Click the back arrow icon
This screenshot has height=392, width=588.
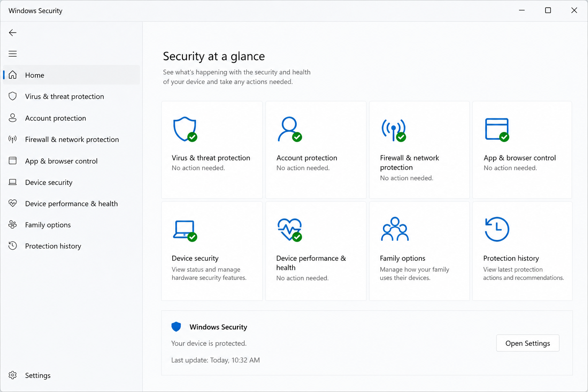point(13,33)
